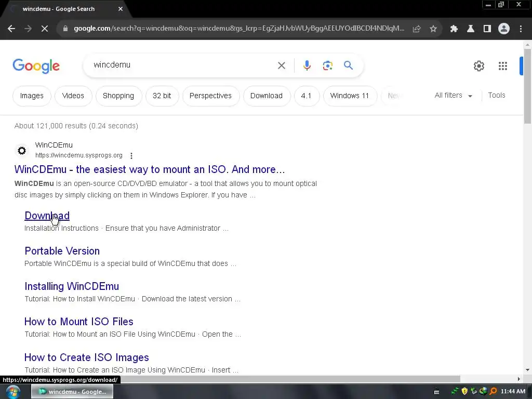Click the scroll-down arrow at scrollbar bottom
The width and height of the screenshot is (532, 399).
coord(527,370)
